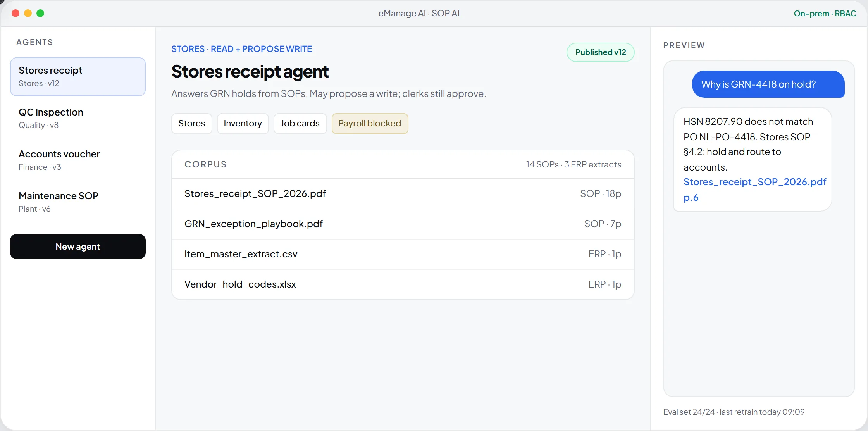
Task: Open the QC inspection agent
Action: click(78, 119)
